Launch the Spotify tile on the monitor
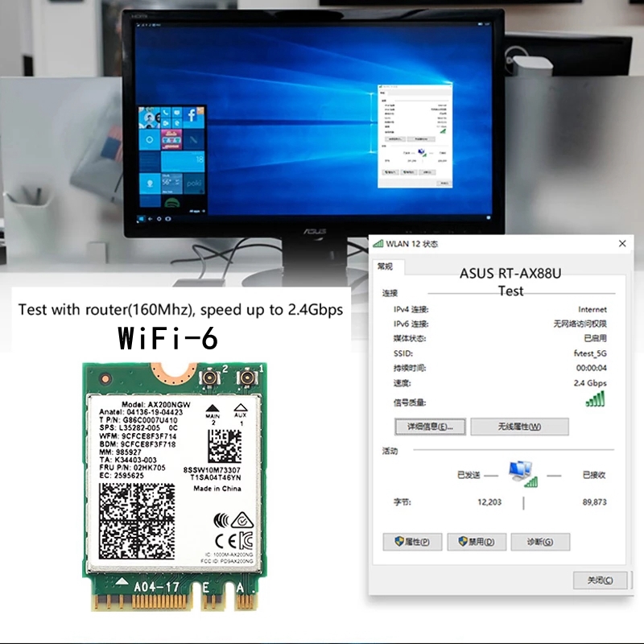Viewport: 644px width, 644px height. [171, 204]
